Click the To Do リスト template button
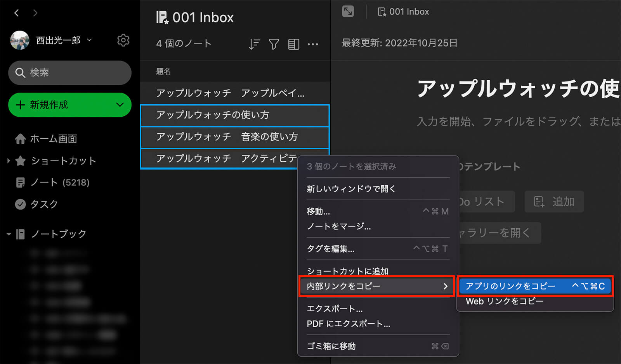The image size is (621, 364). pos(487,202)
